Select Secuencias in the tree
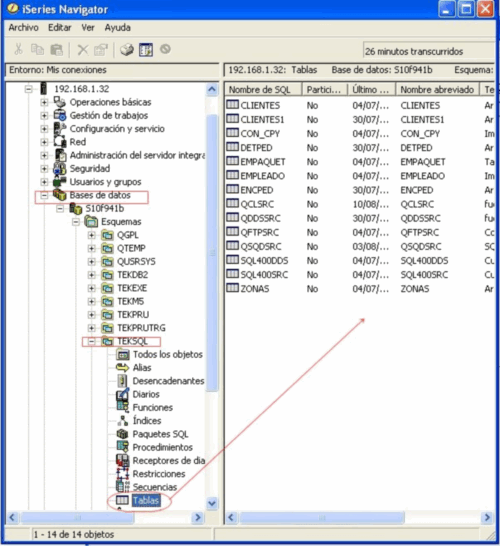 coord(155,487)
